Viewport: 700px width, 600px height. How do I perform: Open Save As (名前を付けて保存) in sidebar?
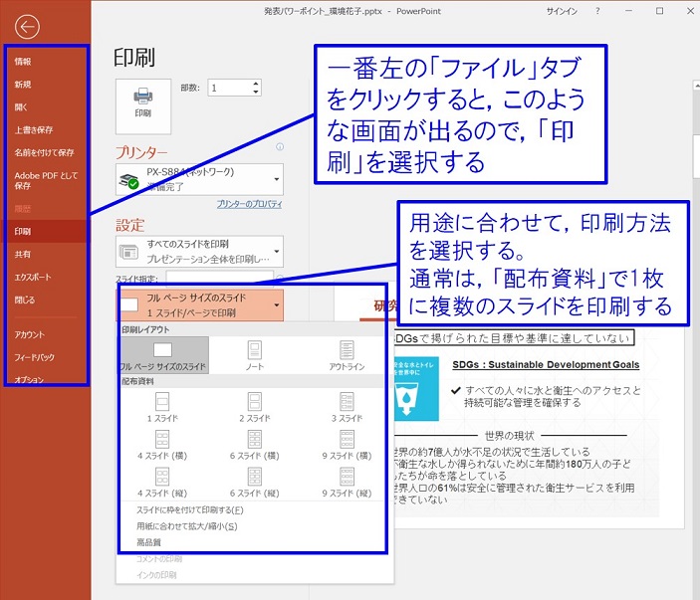44,152
